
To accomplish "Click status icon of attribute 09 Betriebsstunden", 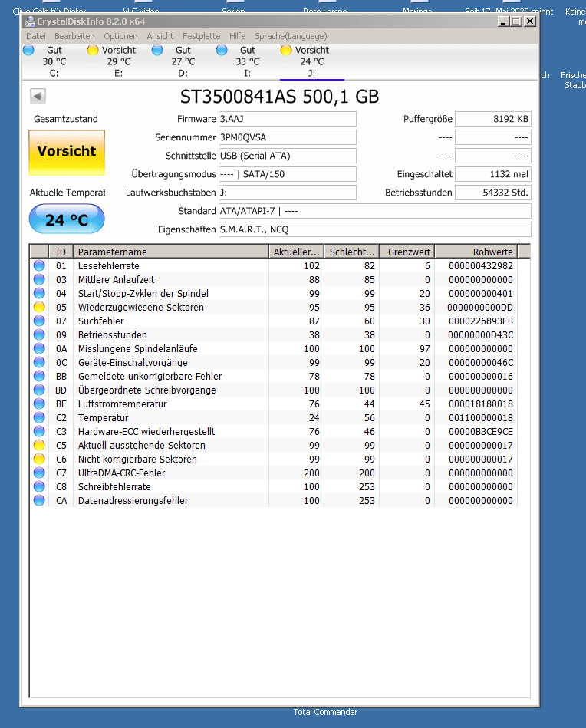I will pos(39,334).
